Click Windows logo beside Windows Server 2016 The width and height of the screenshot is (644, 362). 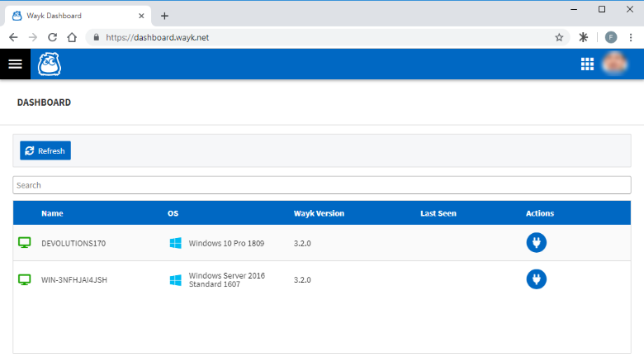(x=175, y=280)
